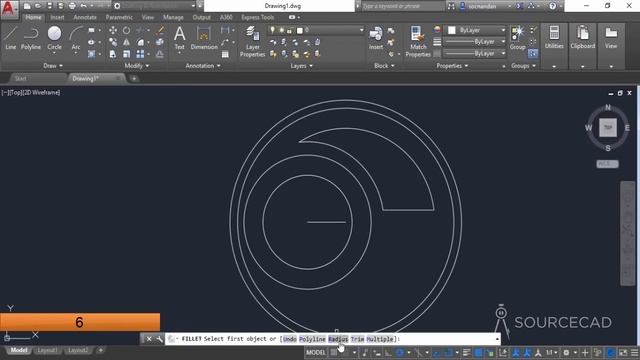Image resolution: width=640 pixels, height=360 pixels.
Task: Toggle polar tracking in status bar
Action: coord(400,353)
